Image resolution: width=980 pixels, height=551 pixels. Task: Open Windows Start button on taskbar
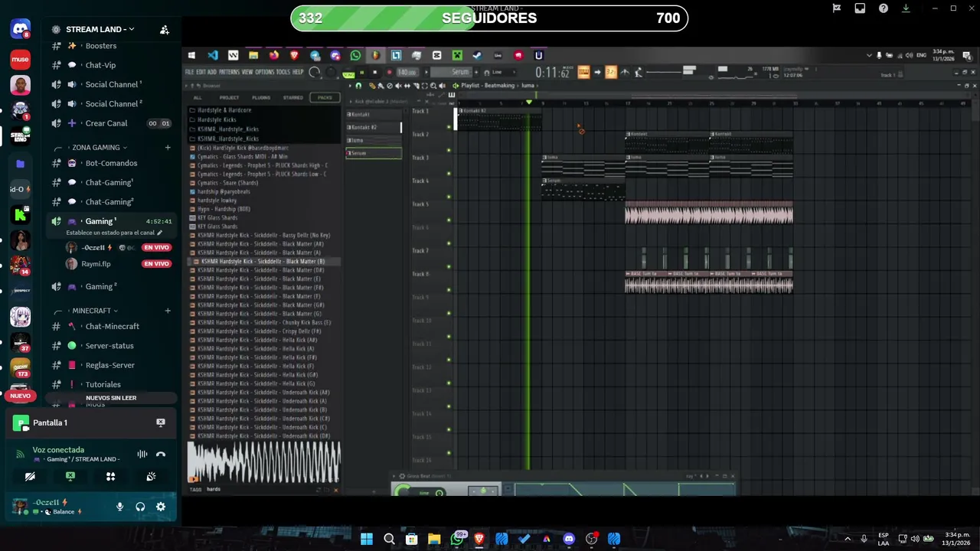[x=367, y=539]
